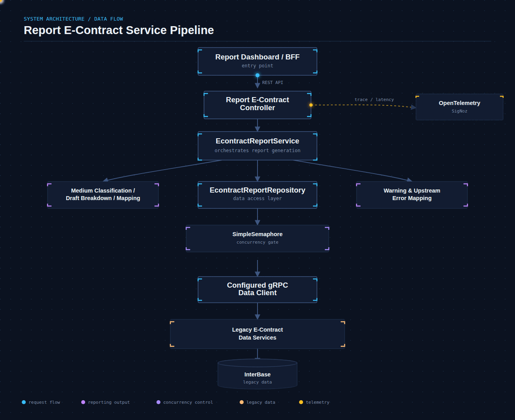Click the arrowhead pointing into OpenTelemetry node
515x420 pixels.
414,107
